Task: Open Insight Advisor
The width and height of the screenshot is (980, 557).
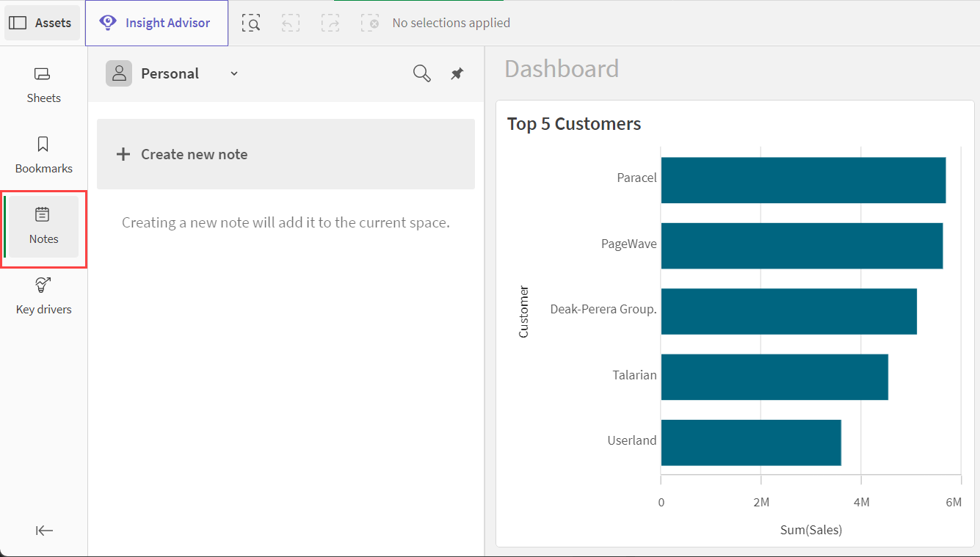Action: coord(156,23)
